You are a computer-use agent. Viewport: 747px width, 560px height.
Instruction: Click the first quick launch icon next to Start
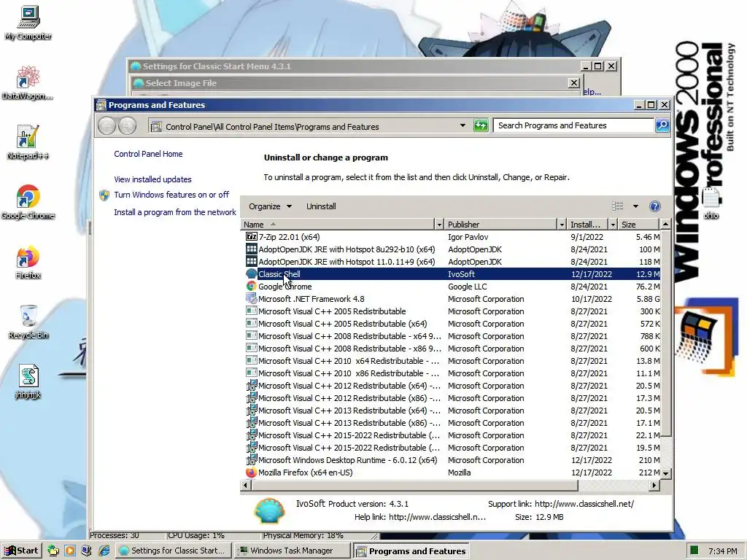pos(53,551)
